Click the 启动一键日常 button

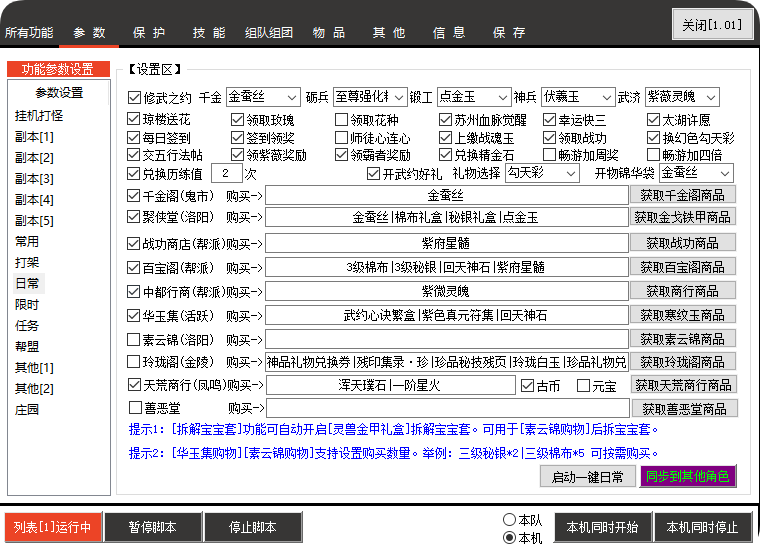(x=587, y=477)
